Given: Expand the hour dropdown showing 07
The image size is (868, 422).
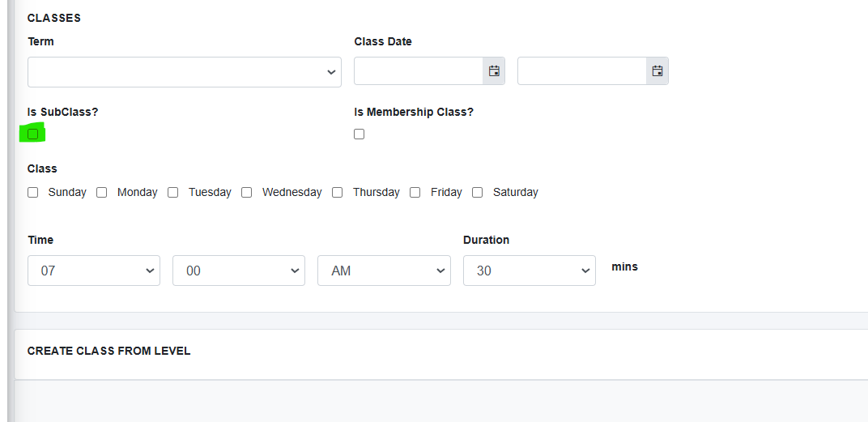Looking at the screenshot, I should 94,271.
